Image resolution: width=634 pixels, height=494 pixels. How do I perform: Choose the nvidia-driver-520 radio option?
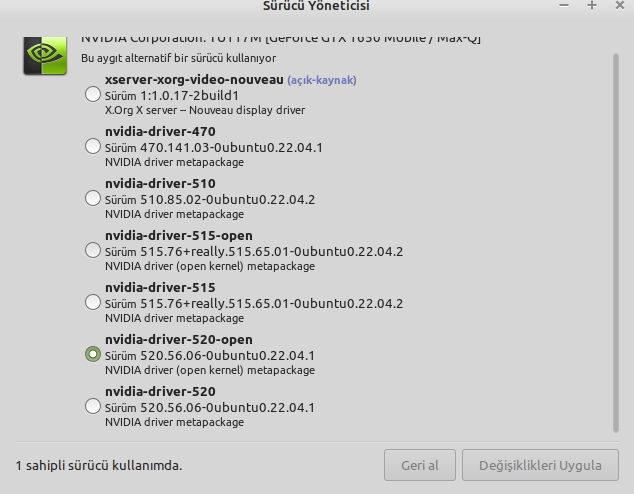click(x=93, y=406)
